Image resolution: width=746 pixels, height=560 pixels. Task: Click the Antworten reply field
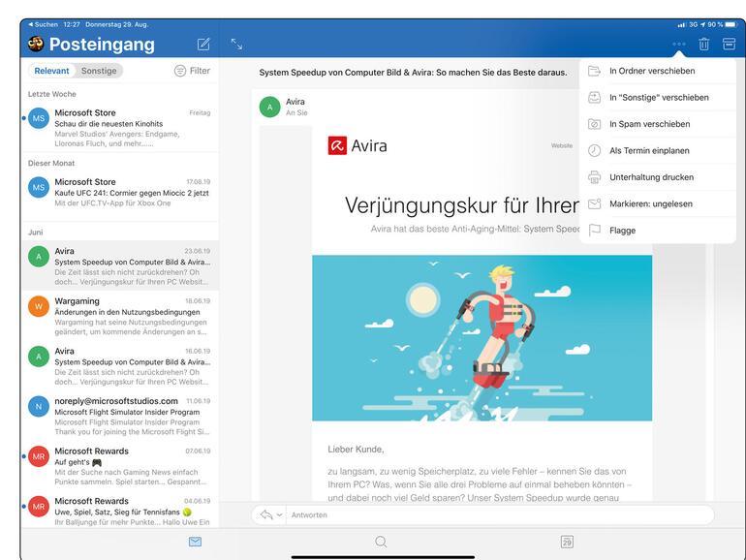pyautogui.click(x=500, y=514)
